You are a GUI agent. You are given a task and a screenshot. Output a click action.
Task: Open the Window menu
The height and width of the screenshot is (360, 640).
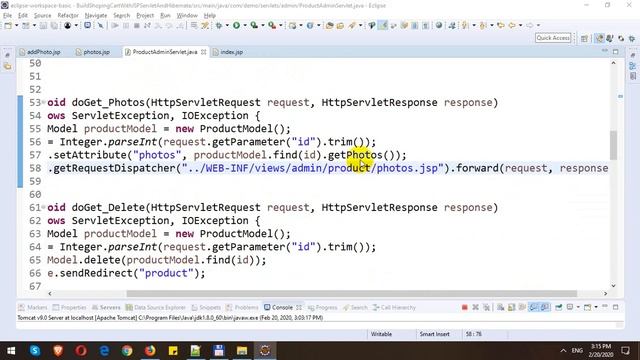pos(187,16)
